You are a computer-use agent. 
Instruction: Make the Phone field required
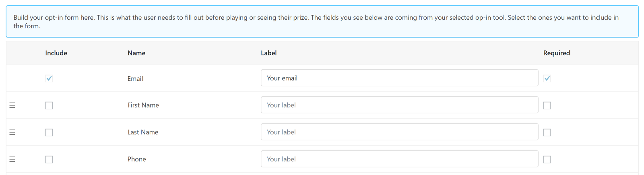(547, 159)
